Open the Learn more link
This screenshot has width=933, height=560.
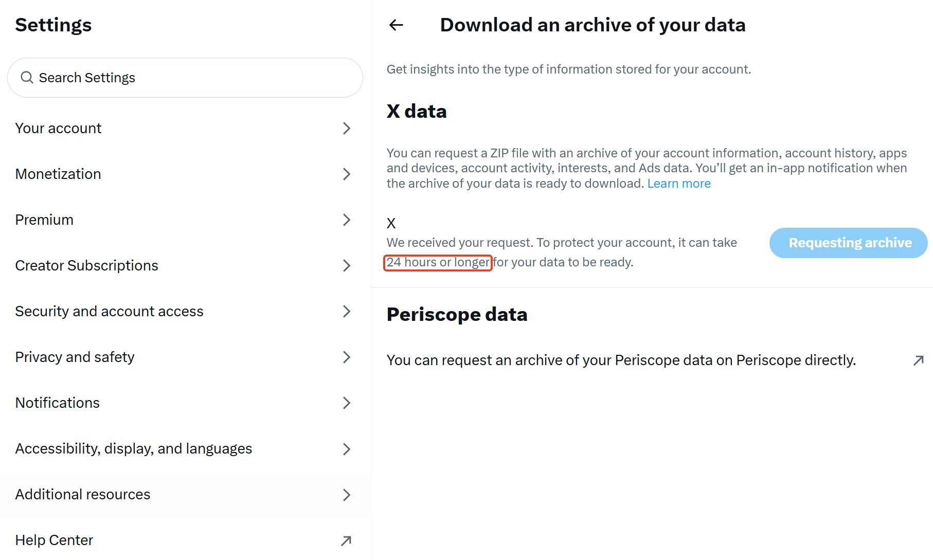(x=679, y=184)
